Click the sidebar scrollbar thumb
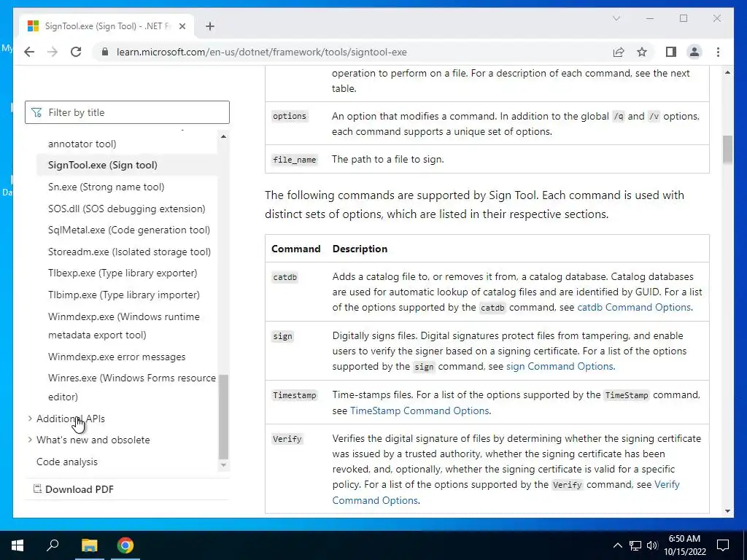Screen dimensions: 747x560 coord(223,416)
